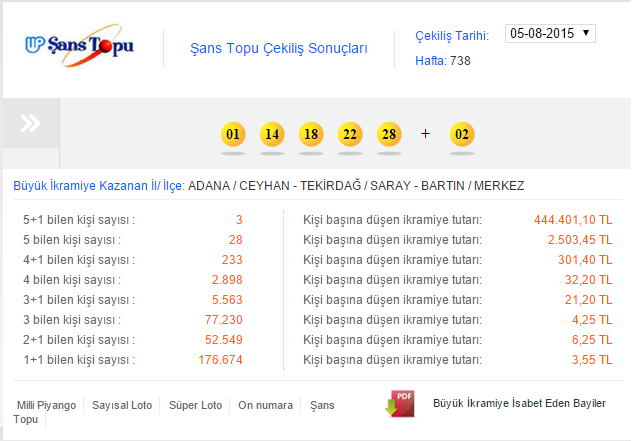Viewport: 632px width, 441px height.
Task: Select the Sayısal Loto tab
Action: [122, 405]
